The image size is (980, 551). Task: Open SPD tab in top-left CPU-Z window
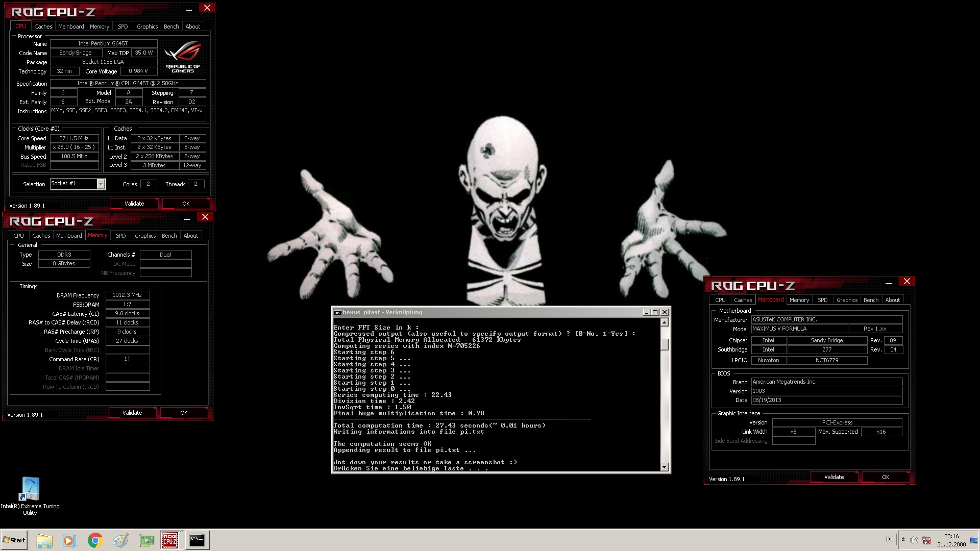pyautogui.click(x=123, y=27)
